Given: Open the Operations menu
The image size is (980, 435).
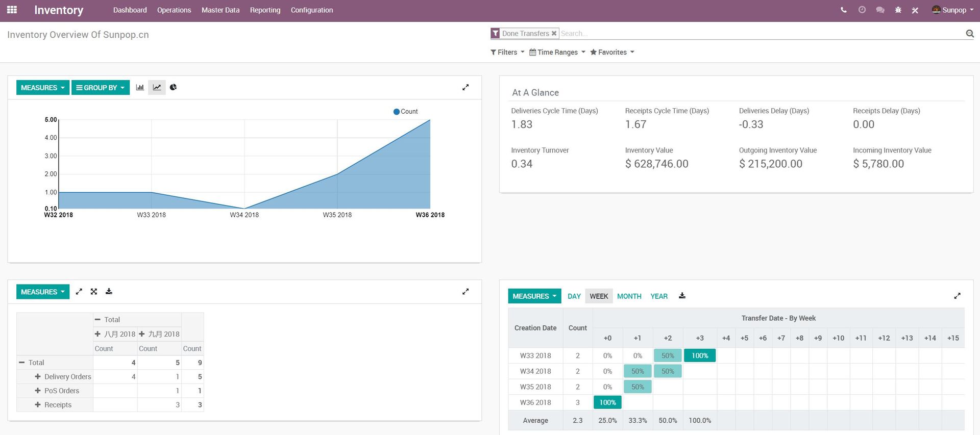Looking at the screenshot, I should [x=174, y=10].
